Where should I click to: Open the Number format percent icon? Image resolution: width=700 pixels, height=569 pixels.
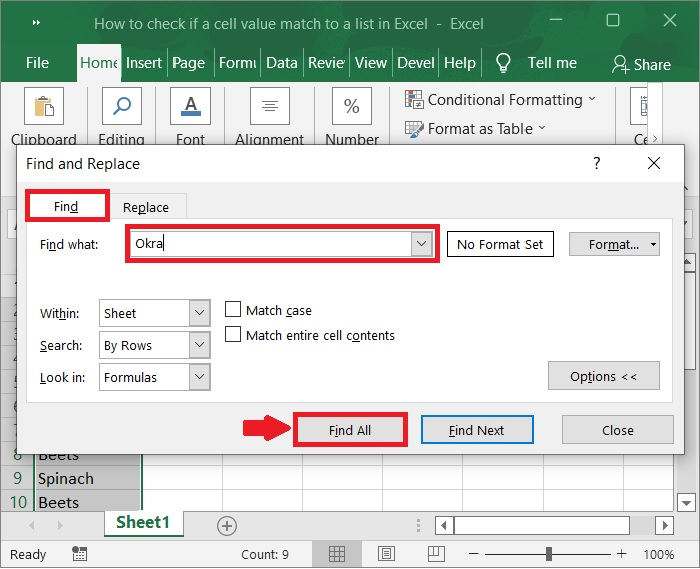[352, 107]
